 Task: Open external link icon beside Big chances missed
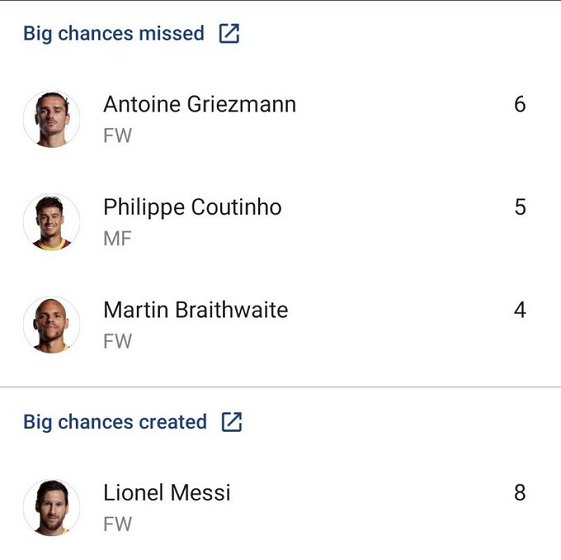tap(229, 34)
